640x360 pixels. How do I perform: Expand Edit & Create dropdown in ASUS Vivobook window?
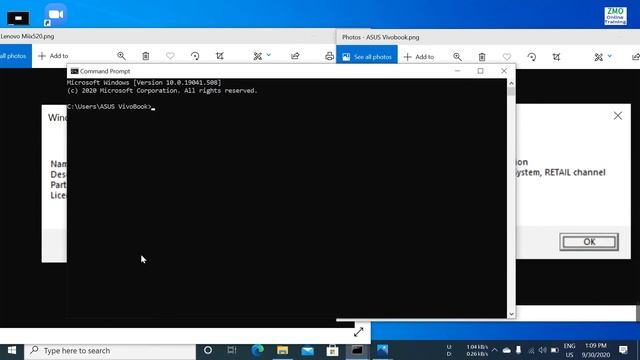pos(609,56)
